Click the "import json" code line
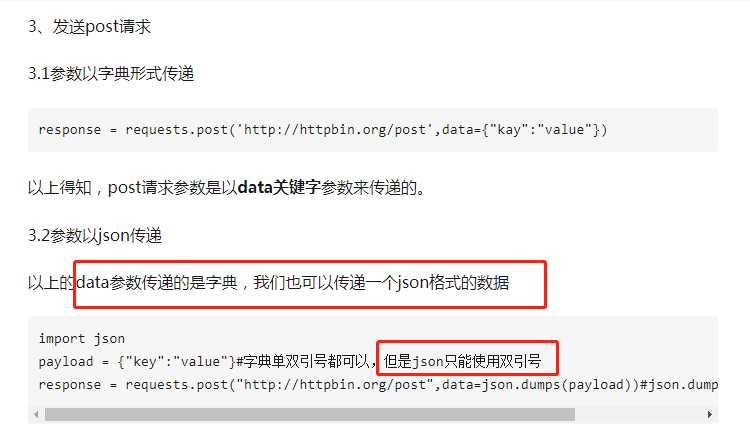The height and width of the screenshot is (440, 750). 81,339
